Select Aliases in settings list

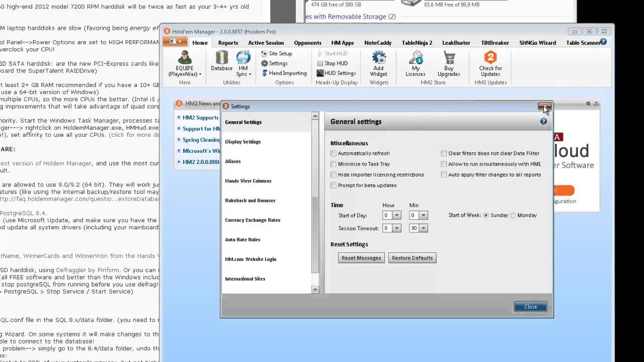point(233,161)
